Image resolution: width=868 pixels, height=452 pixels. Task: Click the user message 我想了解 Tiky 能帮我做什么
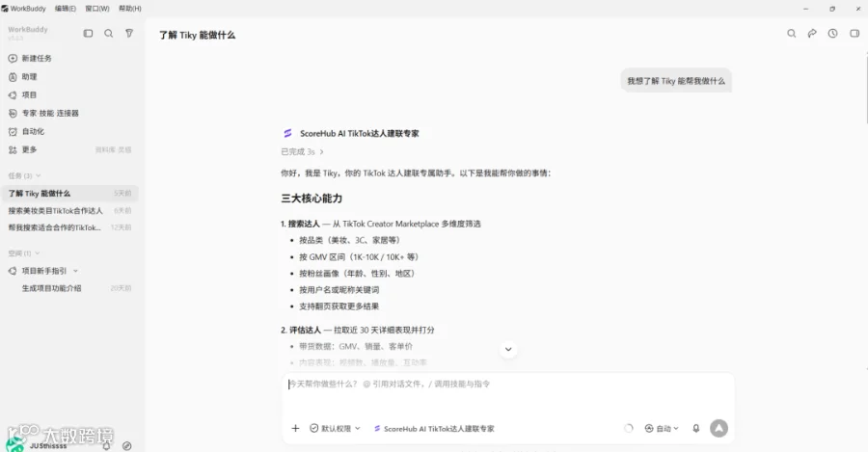tap(676, 81)
